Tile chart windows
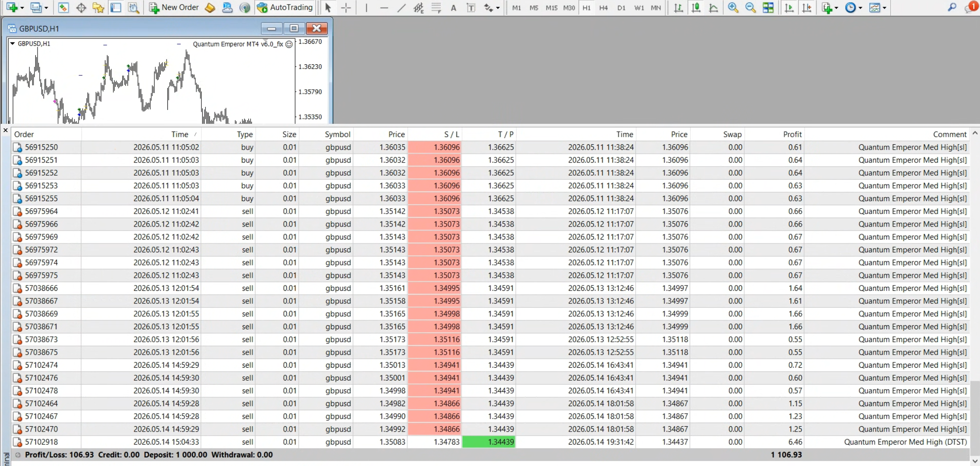980x466 pixels. pyautogui.click(x=768, y=8)
